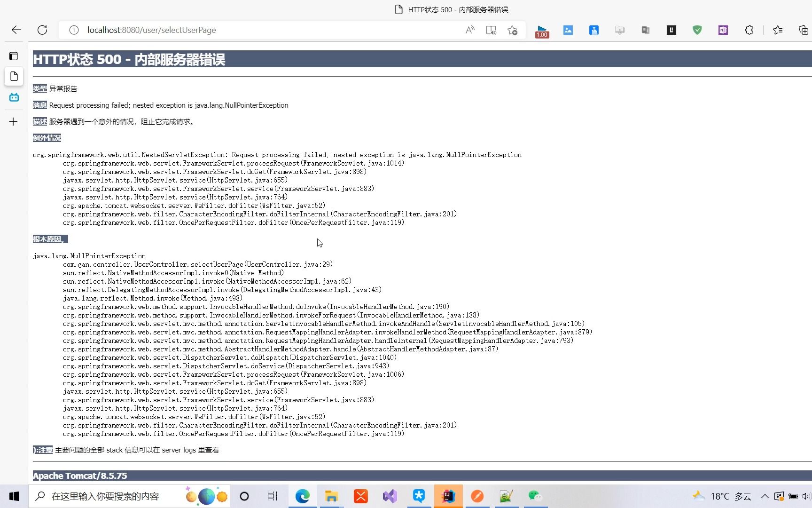812x508 pixels.
Task: Open the Windows Start menu
Action: 14,496
